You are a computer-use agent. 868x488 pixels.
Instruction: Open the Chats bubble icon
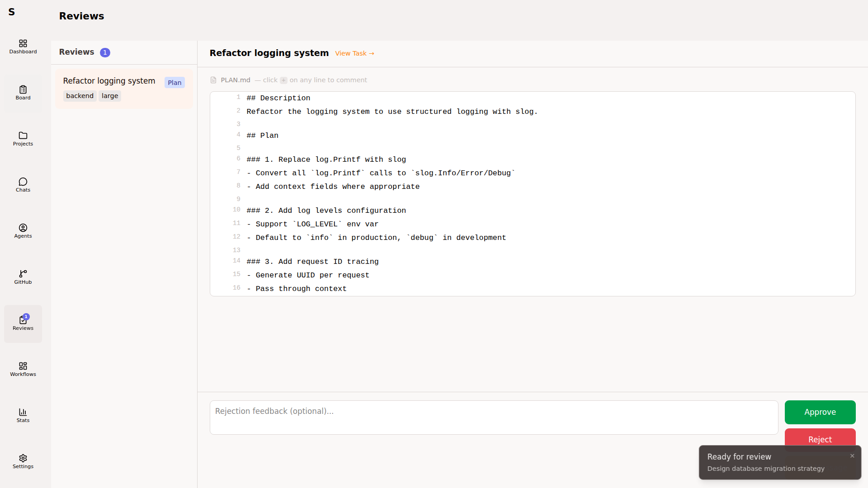pos(23,184)
